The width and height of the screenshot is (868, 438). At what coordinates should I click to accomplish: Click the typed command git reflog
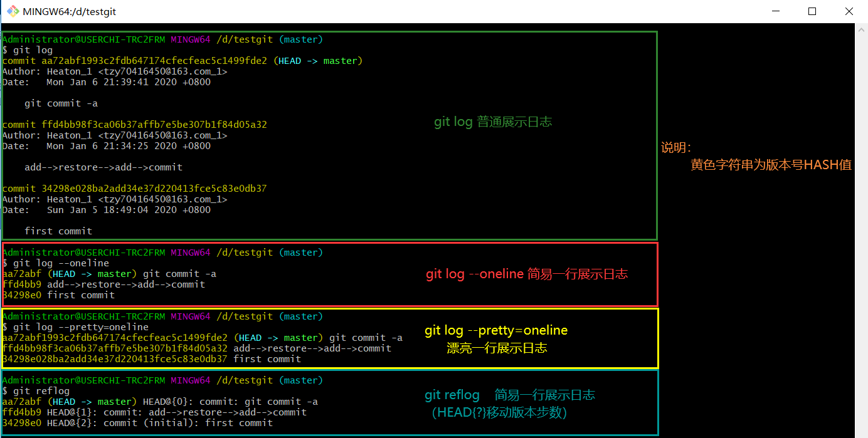pyautogui.click(x=41, y=390)
